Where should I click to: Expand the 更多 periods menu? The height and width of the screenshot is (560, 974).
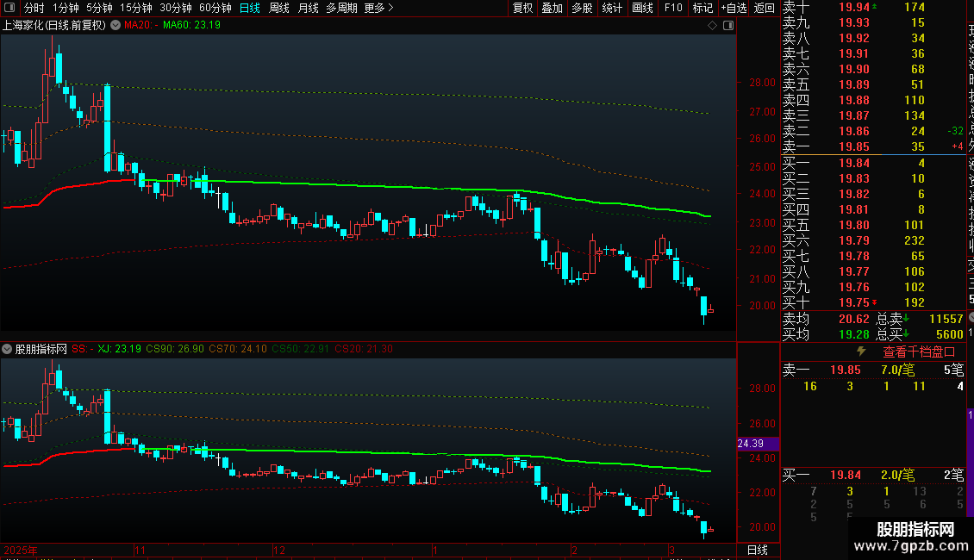click(x=378, y=8)
